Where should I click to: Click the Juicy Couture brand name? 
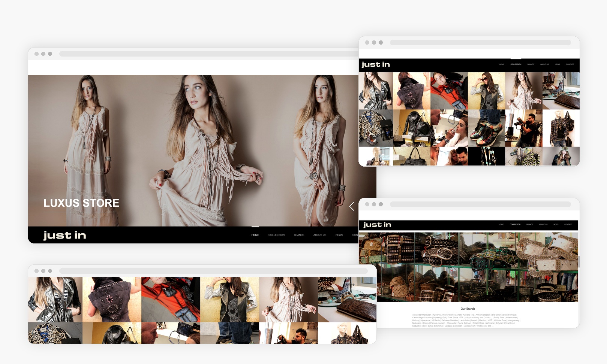[471, 318]
